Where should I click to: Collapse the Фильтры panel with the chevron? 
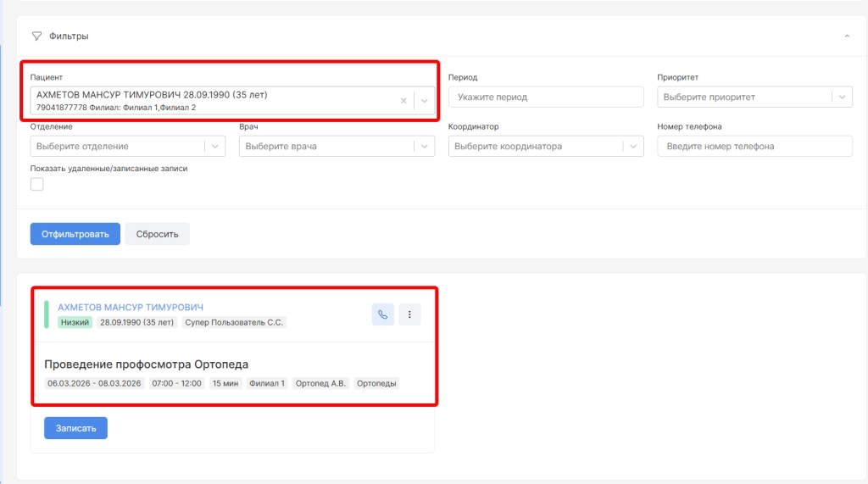click(x=846, y=36)
